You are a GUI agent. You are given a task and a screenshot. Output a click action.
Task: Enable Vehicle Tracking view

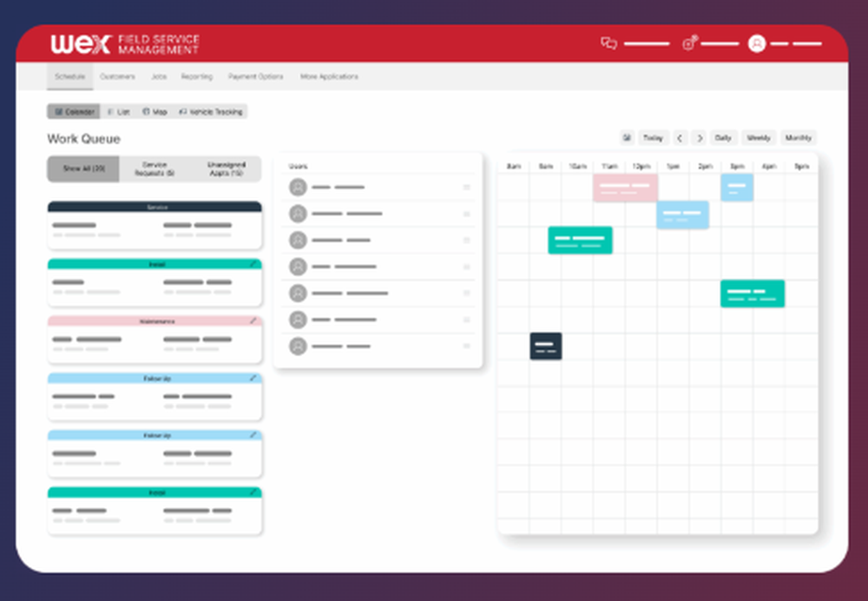(211, 111)
